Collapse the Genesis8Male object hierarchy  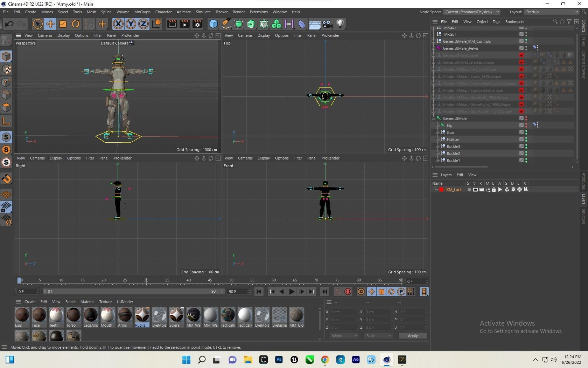tap(434, 118)
